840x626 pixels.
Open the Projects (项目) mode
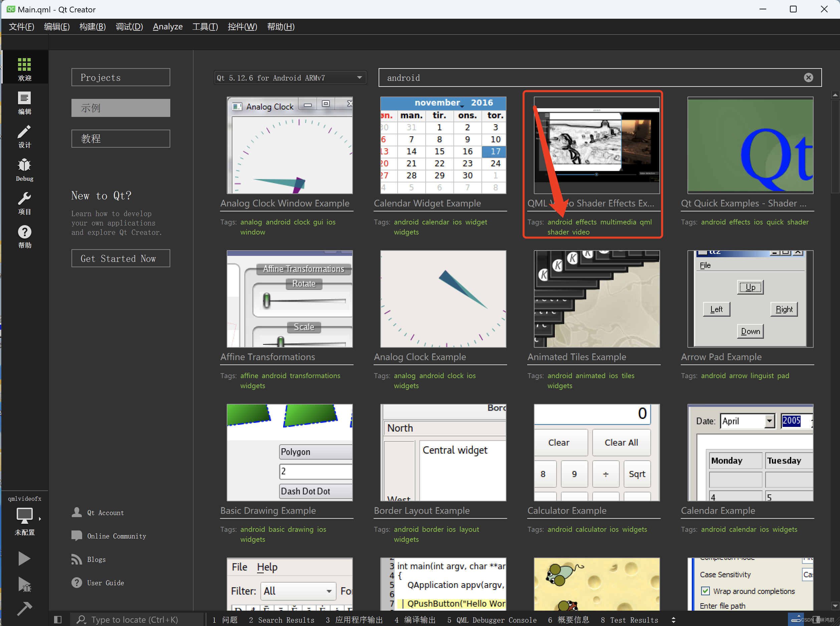click(25, 203)
